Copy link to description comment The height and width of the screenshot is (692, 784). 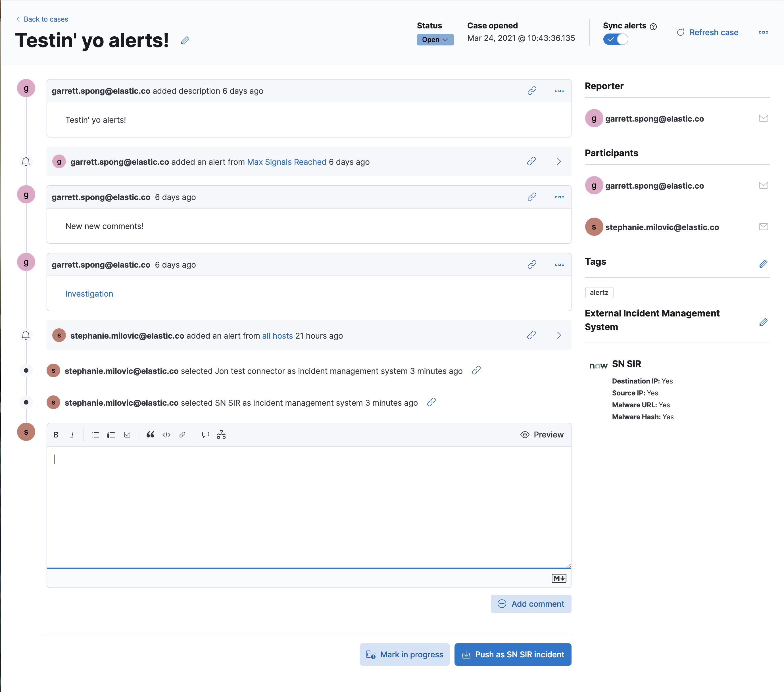click(532, 91)
